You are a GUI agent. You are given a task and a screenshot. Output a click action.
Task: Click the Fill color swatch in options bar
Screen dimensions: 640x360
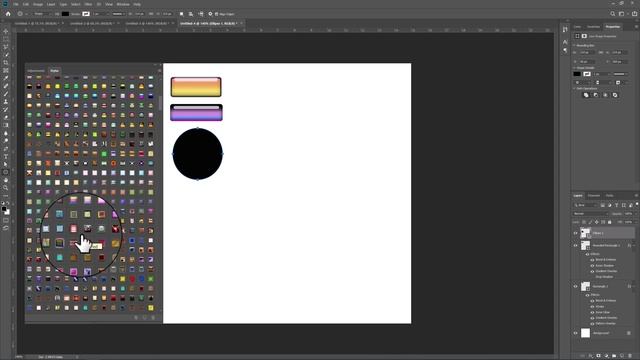point(65,14)
